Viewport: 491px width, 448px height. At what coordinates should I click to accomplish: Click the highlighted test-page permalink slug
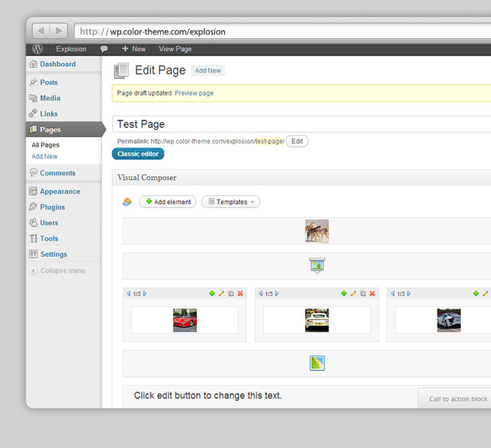pos(269,141)
